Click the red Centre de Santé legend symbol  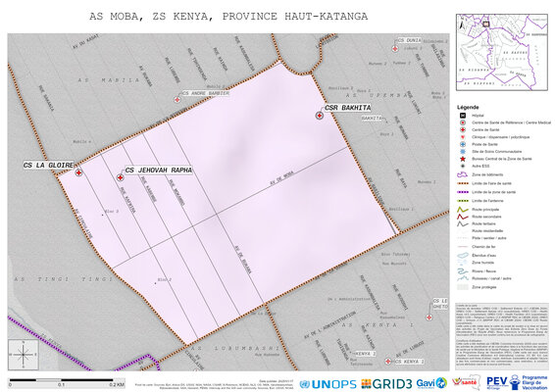462,129
